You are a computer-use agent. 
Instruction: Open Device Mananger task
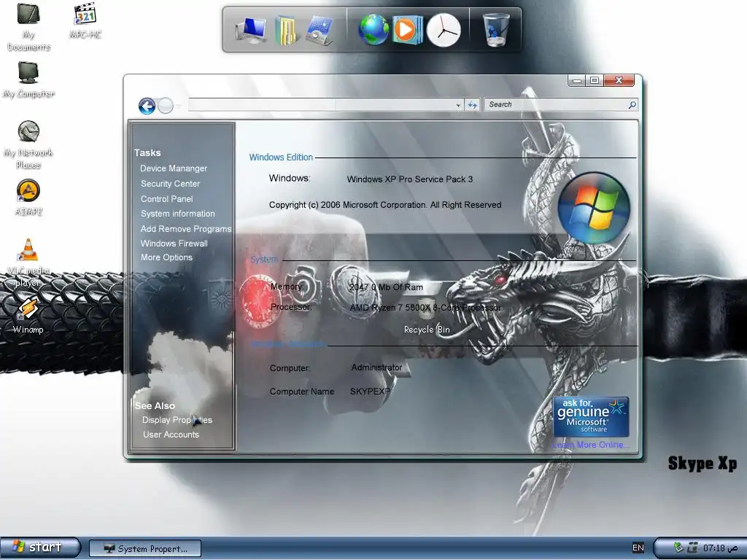(x=174, y=168)
